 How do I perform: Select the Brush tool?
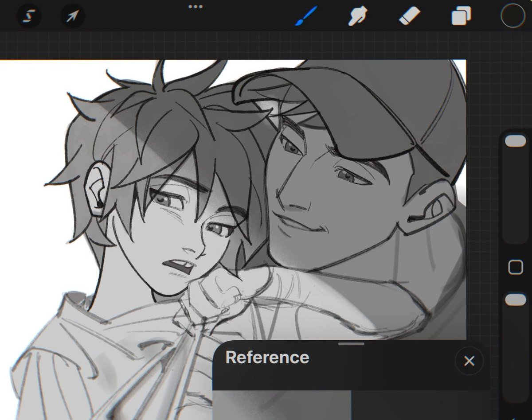coord(306,16)
